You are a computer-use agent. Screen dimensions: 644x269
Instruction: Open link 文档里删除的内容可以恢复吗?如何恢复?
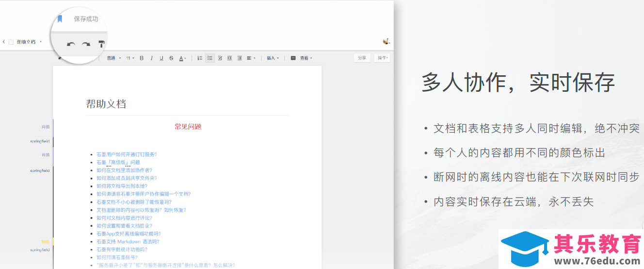(x=141, y=210)
